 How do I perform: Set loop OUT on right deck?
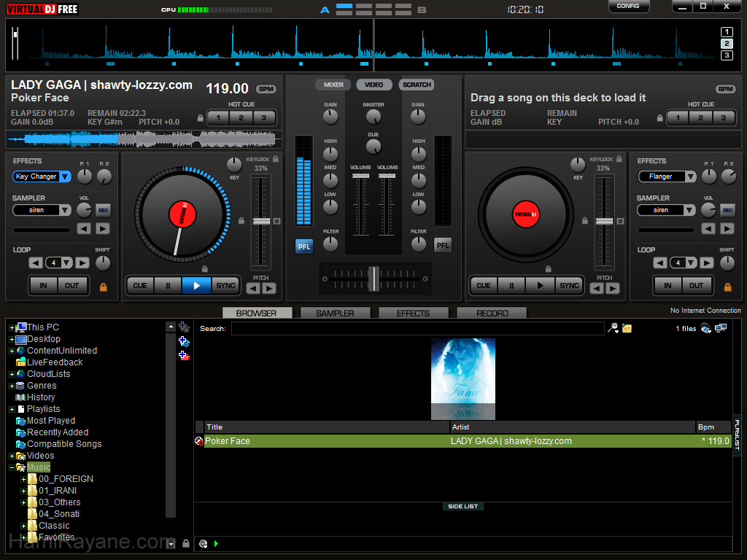point(696,285)
